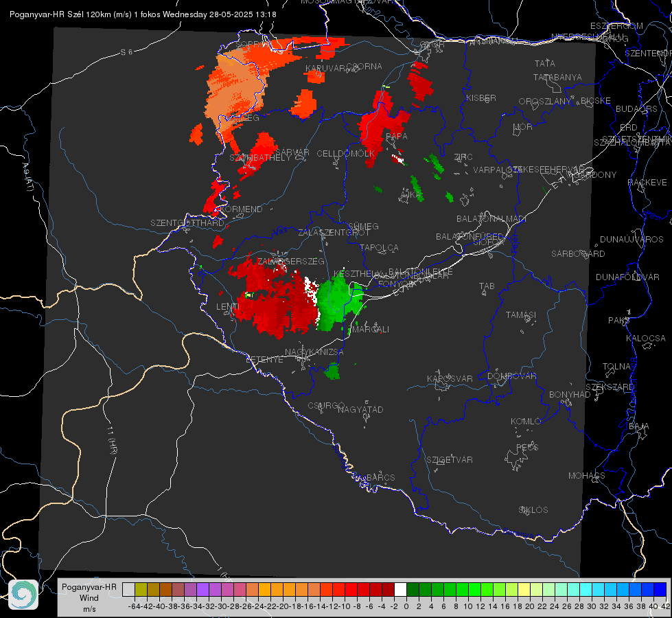Select the DUNAFOLDVAR label
This screenshot has height=618, width=672.
pos(627,277)
